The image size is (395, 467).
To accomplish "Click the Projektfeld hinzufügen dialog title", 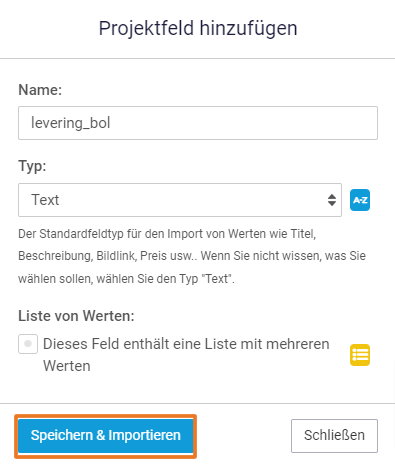I will 198,28.
